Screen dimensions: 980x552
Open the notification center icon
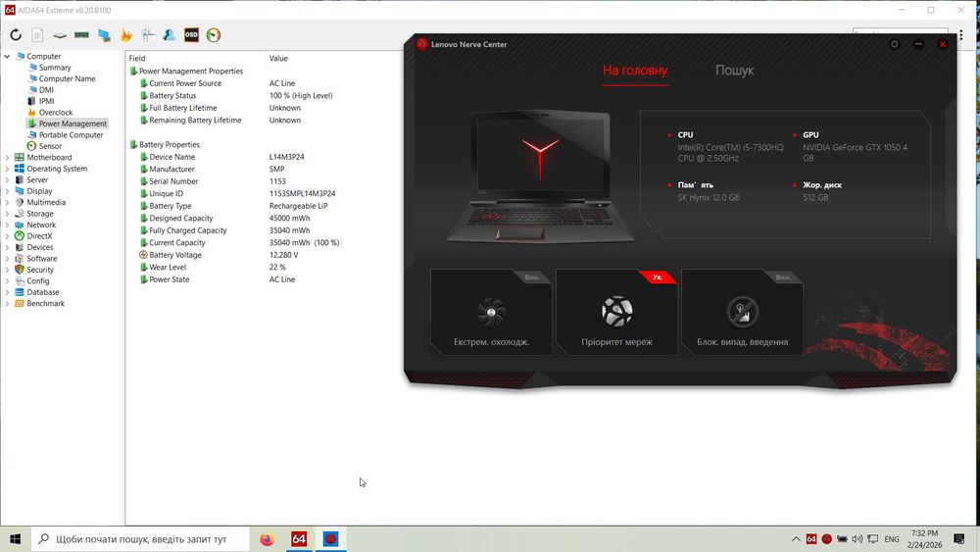[x=959, y=539]
